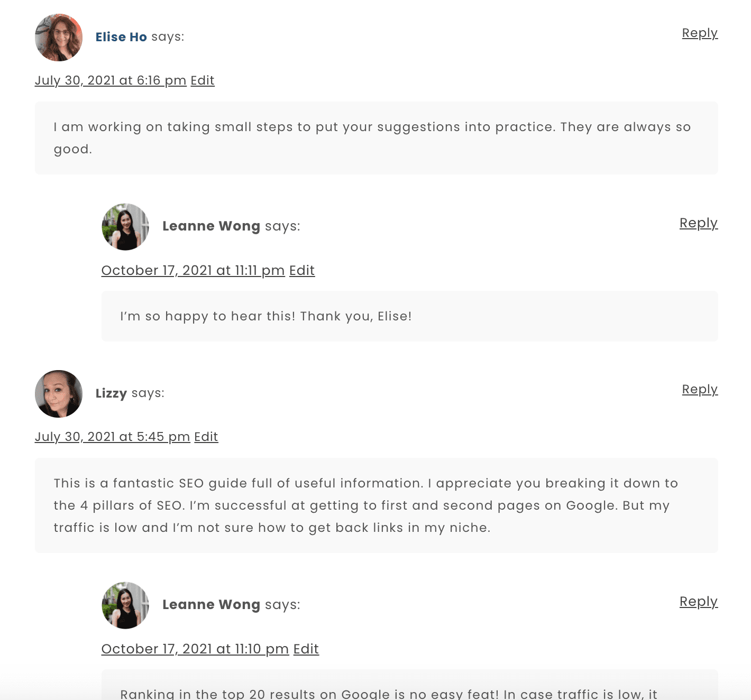Edit Lizzy's comment

click(x=206, y=437)
